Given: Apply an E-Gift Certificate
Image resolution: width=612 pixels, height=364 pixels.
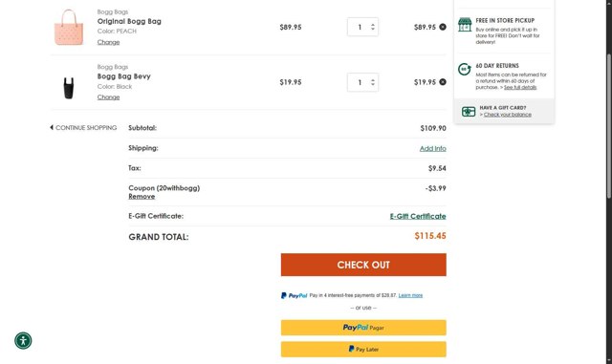Looking at the screenshot, I should [418, 216].
